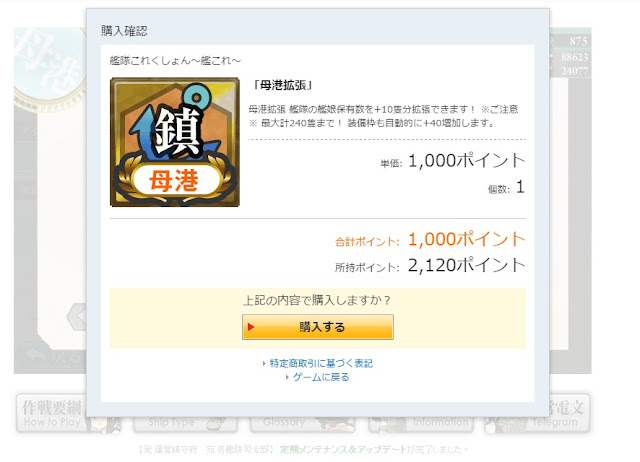Click the 88623 resource counter in background
Image resolution: width=640 pixels, height=462 pixels.
click(x=575, y=57)
